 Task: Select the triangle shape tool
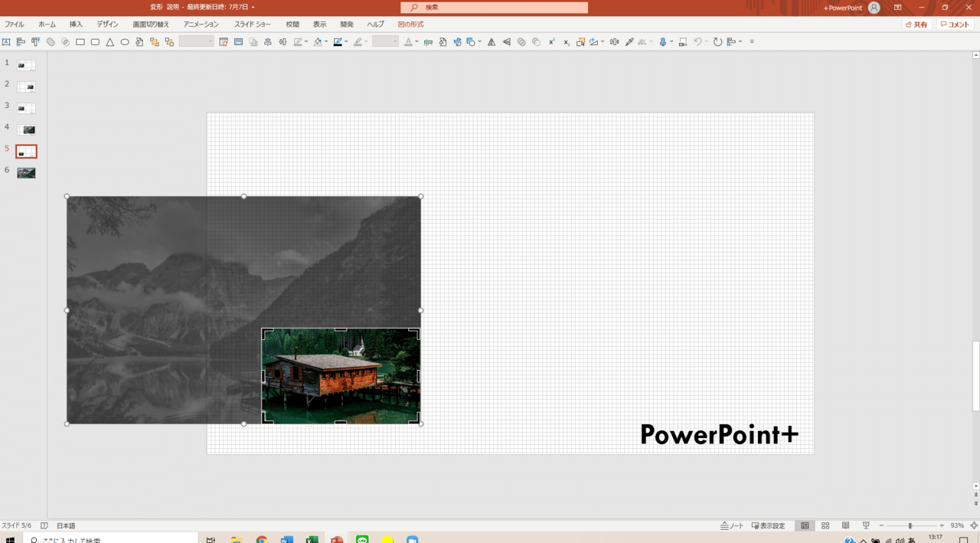coord(110,42)
